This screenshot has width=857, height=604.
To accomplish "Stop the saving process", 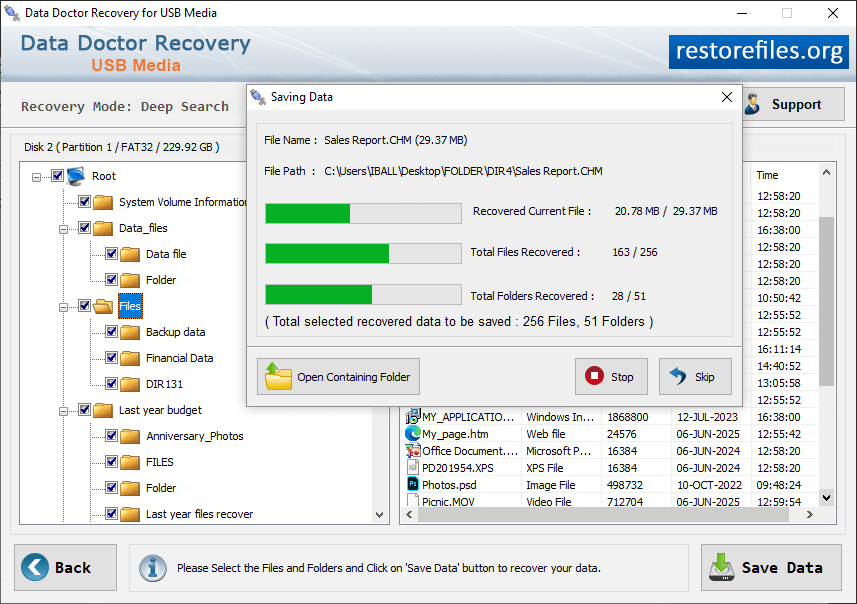I will pyautogui.click(x=611, y=377).
